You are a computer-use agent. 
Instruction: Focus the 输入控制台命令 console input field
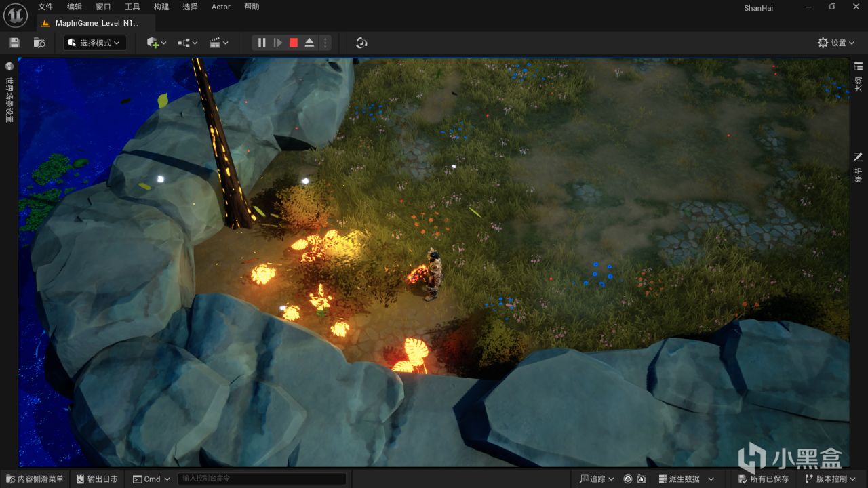pyautogui.click(x=262, y=479)
